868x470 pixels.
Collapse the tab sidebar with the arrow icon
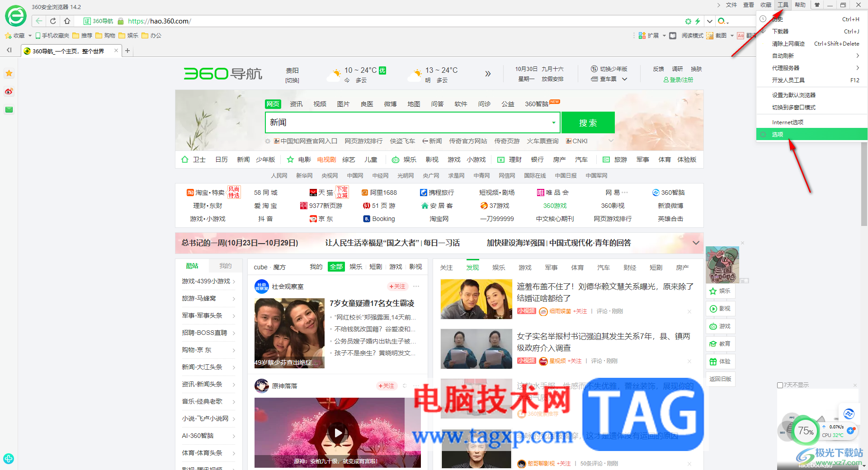[9, 50]
